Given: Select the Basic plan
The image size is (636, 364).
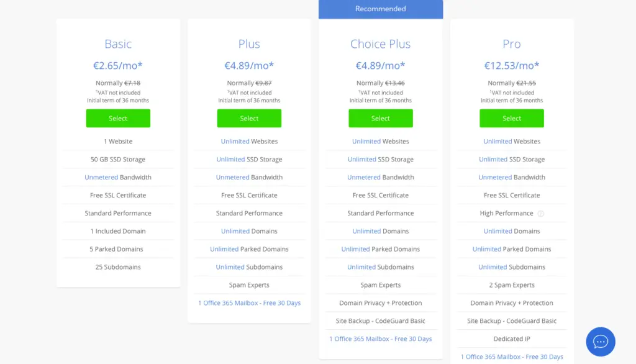Looking at the screenshot, I should pyautogui.click(x=118, y=118).
